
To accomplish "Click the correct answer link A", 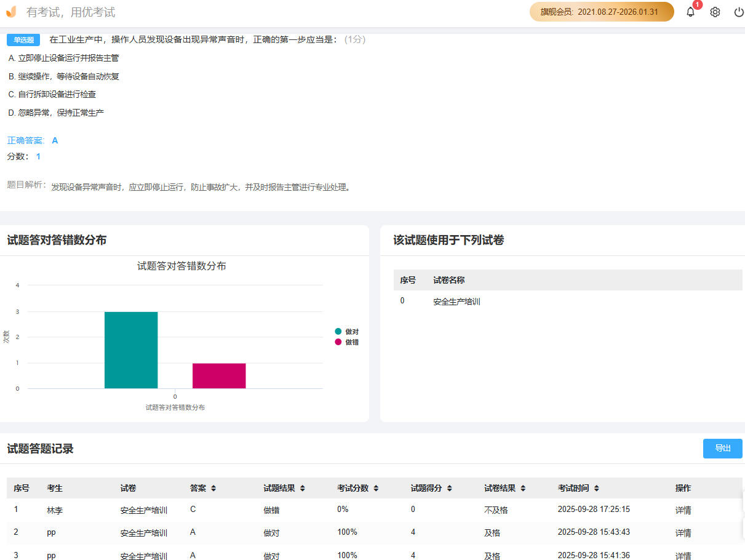I will pos(55,140).
